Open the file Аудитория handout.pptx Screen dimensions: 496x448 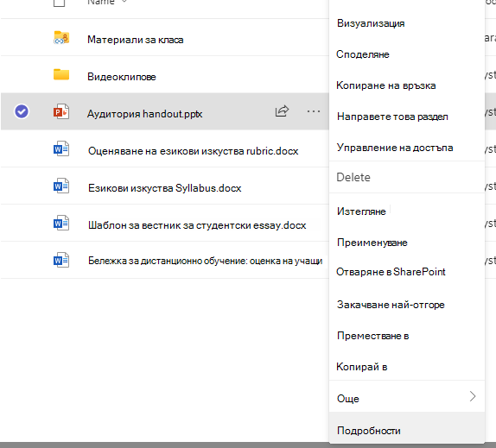tap(145, 114)
